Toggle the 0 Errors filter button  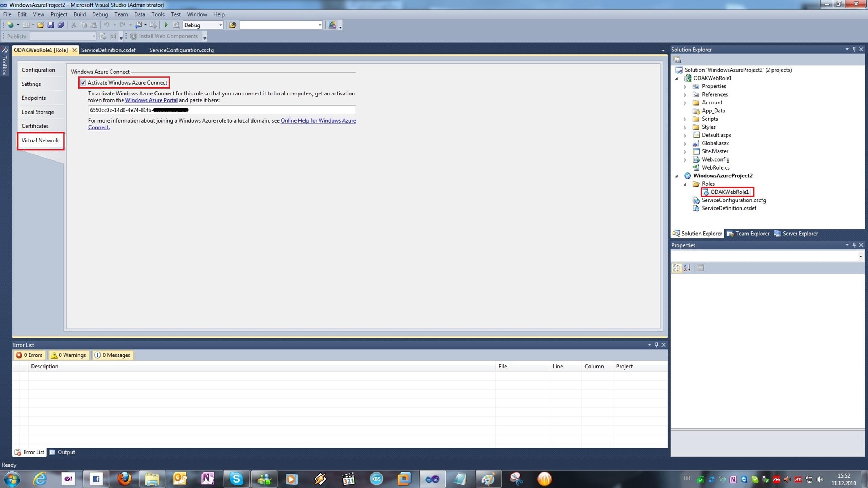pyautogui.click(x=29, y=355)
